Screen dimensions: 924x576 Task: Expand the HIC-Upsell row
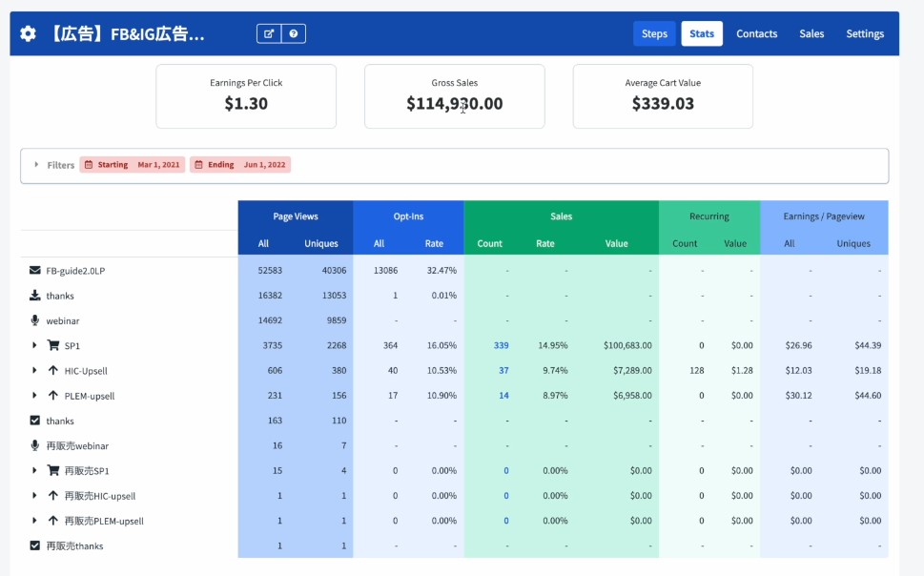pyautogui.click(x=34, y=370)
